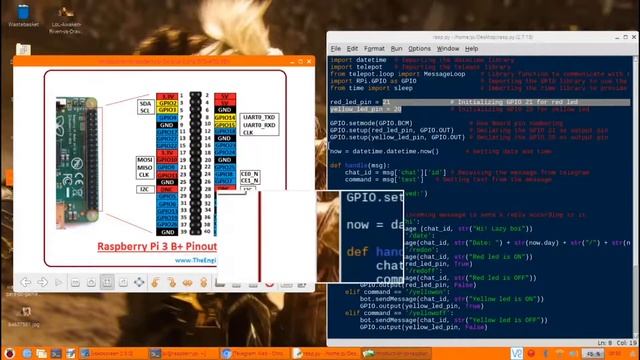The width and height of the screenshot is (640, 360).
Task: Open file manager from taskbar
Action: pyautogui.click(x=41, y=353)
